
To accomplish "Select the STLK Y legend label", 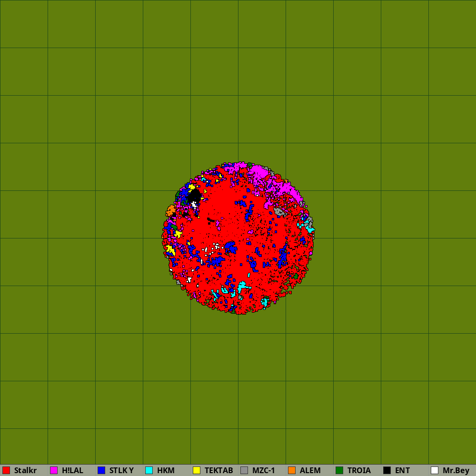I will (x=121, y=470).
